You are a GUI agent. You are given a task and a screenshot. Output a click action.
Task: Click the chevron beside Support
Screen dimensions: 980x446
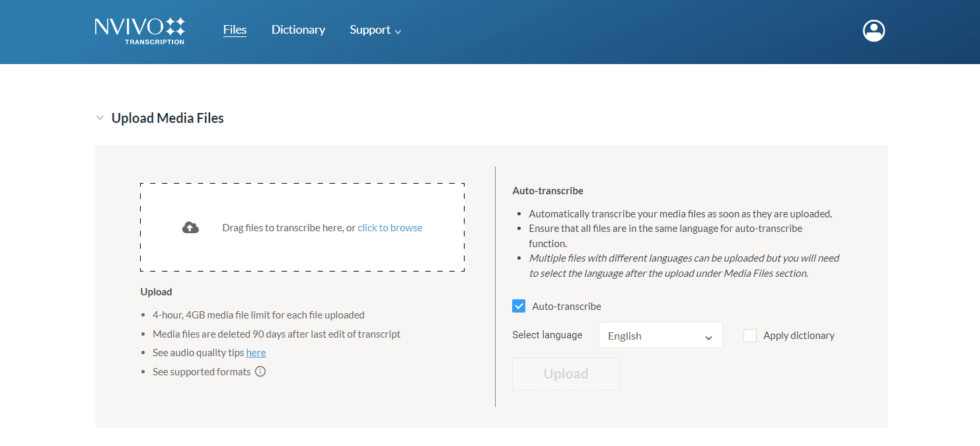(x=398, y=32)
